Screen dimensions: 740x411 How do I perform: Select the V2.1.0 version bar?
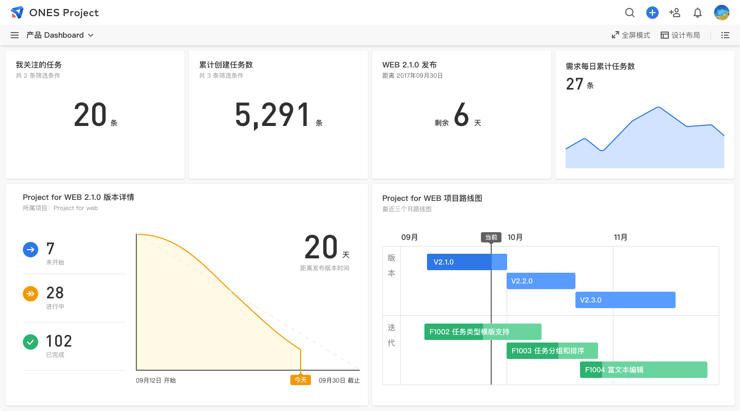click(x=466, y=262)
